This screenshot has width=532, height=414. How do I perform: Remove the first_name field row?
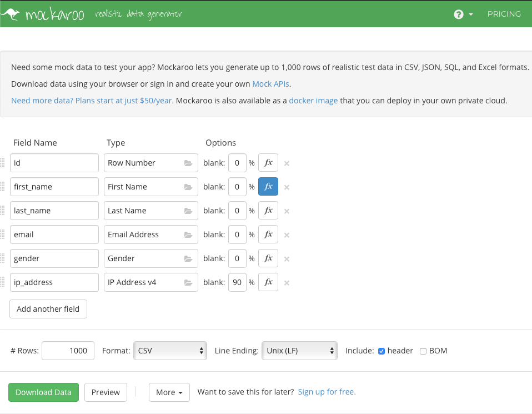[287, 187]
